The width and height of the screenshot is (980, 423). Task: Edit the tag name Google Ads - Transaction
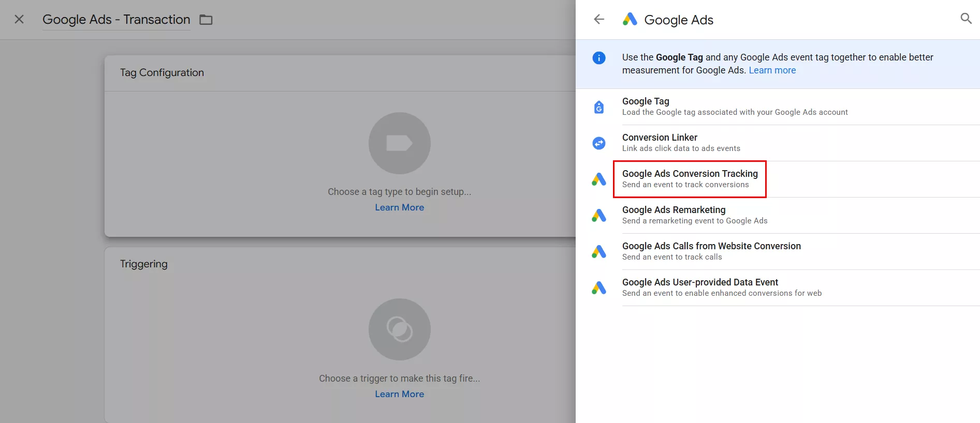pos(116,20)
